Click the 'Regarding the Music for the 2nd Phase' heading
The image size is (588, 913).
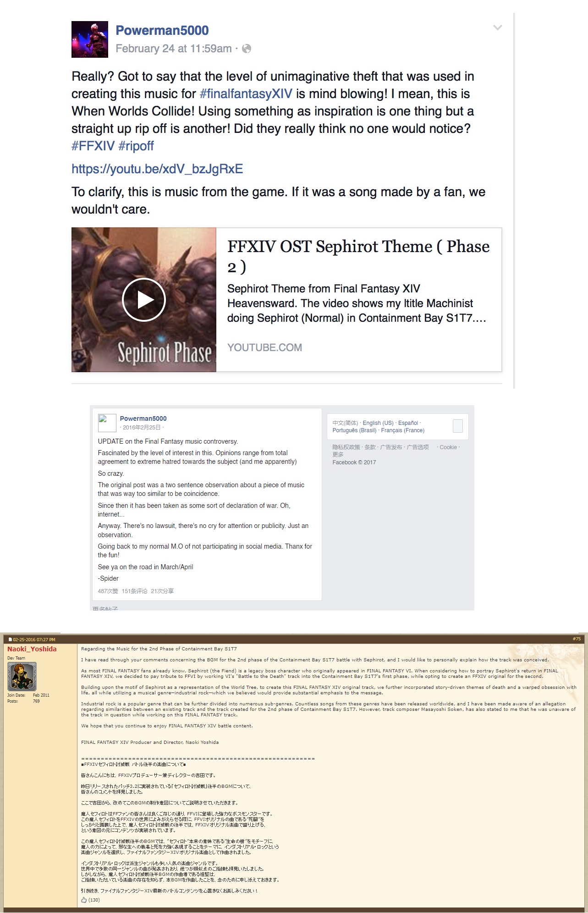[x=159, y=649]
